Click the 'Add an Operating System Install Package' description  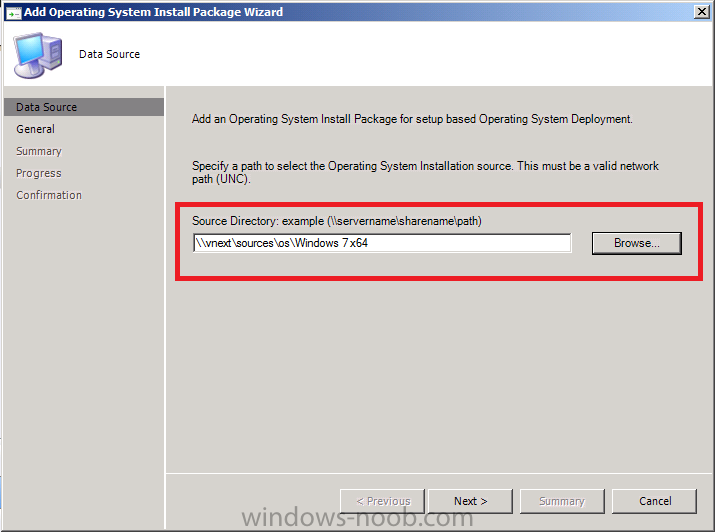412,119
